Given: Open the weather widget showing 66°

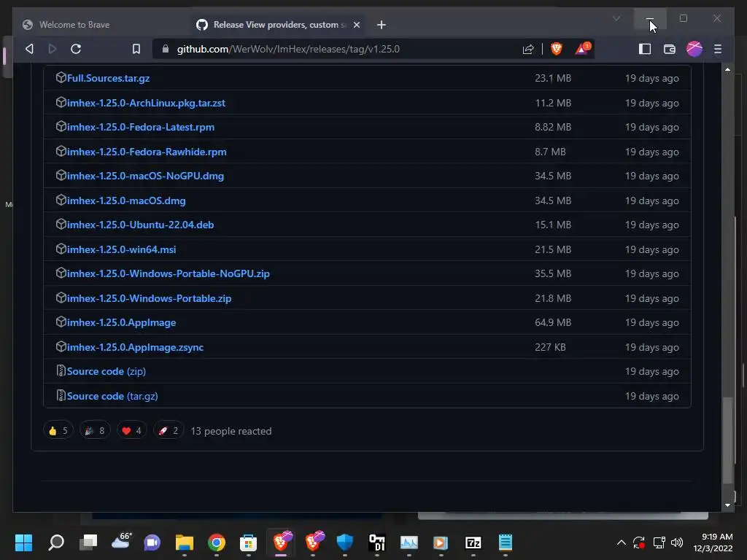Looking at the screenshot, I should click(x=121, y=541).
